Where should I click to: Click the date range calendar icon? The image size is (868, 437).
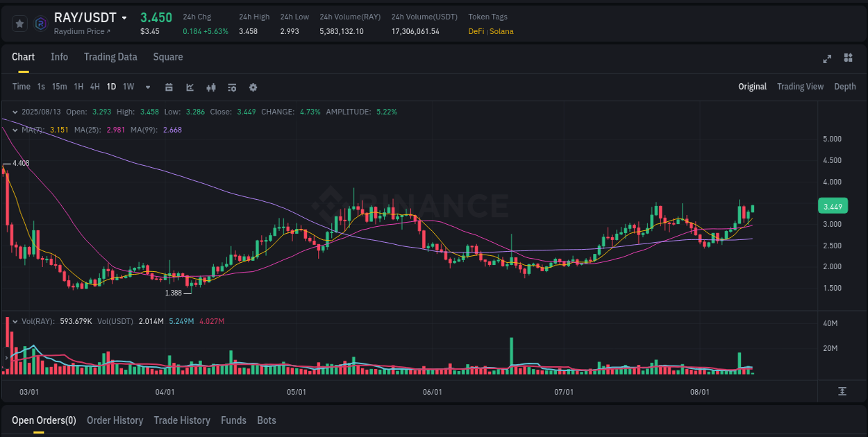169,87
